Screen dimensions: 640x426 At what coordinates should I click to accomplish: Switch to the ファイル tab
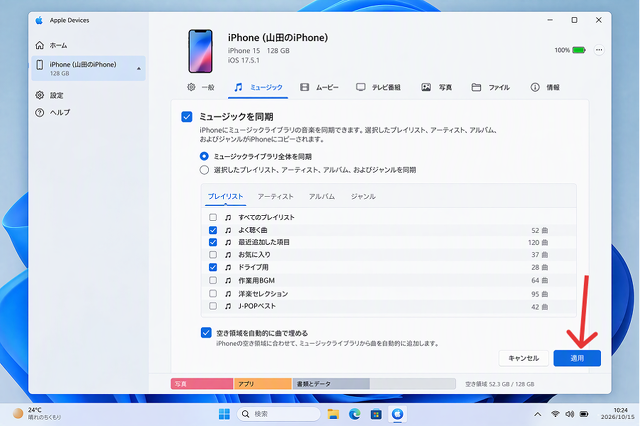pyautogui.click(x=491, y=87)
